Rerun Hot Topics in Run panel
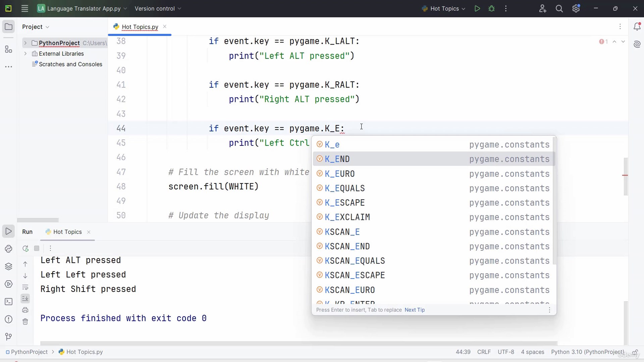644x362 pixels. pos(25,248)
